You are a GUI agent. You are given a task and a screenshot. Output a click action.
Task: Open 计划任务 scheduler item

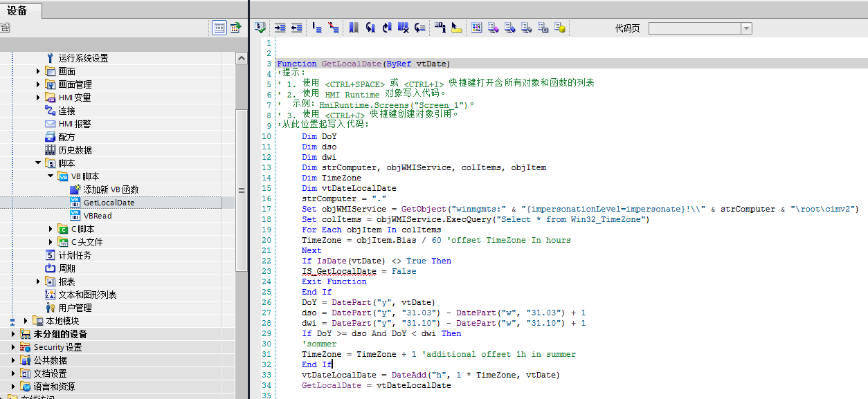click(75, 255)
